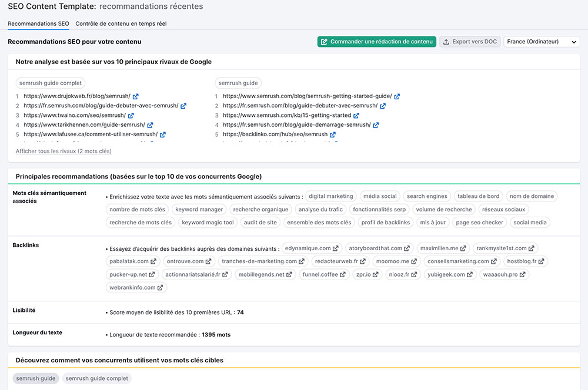Click the 'semrush guide' rivals heading chip

click(x=238, y=83)
